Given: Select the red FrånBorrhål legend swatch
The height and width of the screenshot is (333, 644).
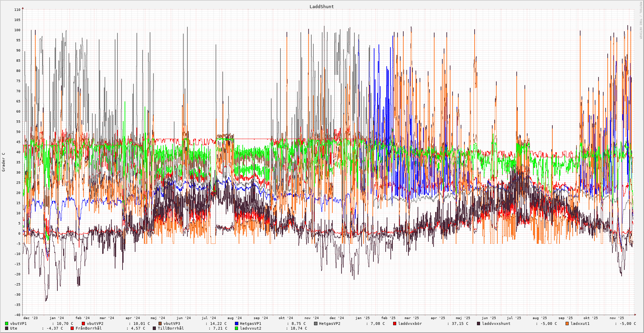Looking at the screenshot, I should pos(72,328).
